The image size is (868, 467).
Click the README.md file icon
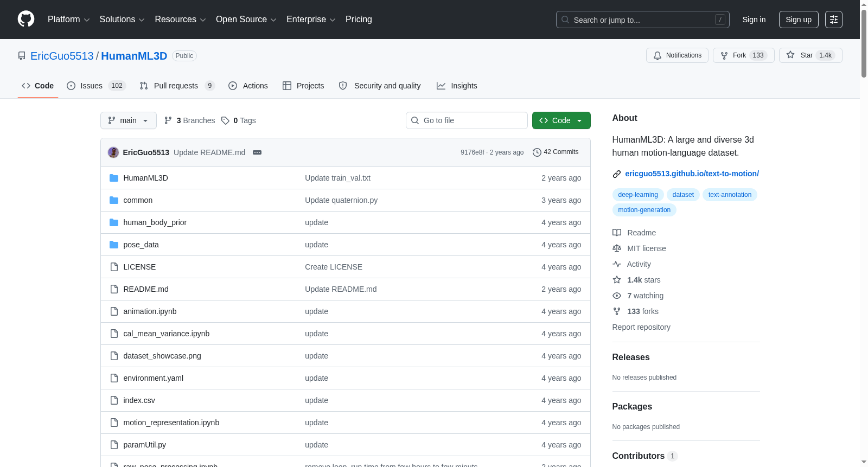114,289
